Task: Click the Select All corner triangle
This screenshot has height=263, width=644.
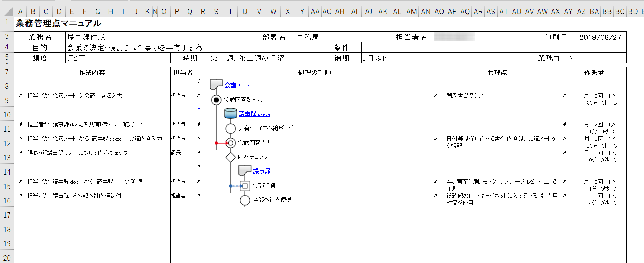Action: pyautogui.click(x=8, y=12)
